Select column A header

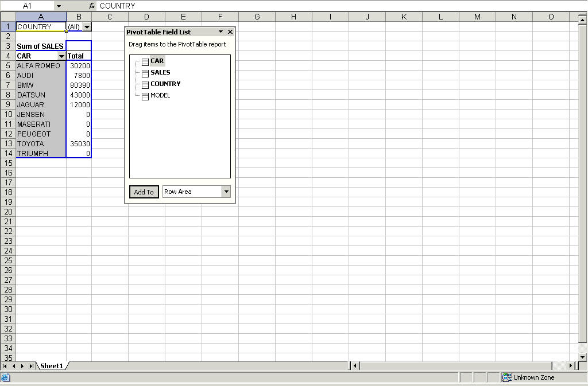click(41, 17)
